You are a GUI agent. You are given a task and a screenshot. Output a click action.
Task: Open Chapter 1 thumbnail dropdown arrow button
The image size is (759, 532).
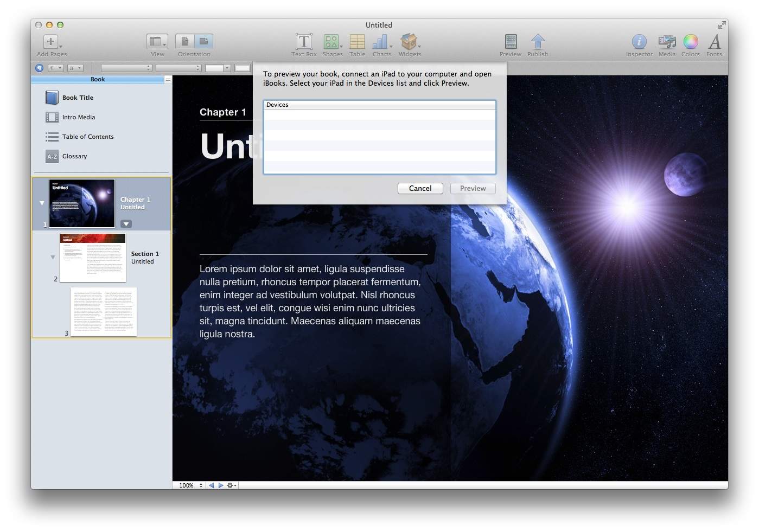coord(126,224)
